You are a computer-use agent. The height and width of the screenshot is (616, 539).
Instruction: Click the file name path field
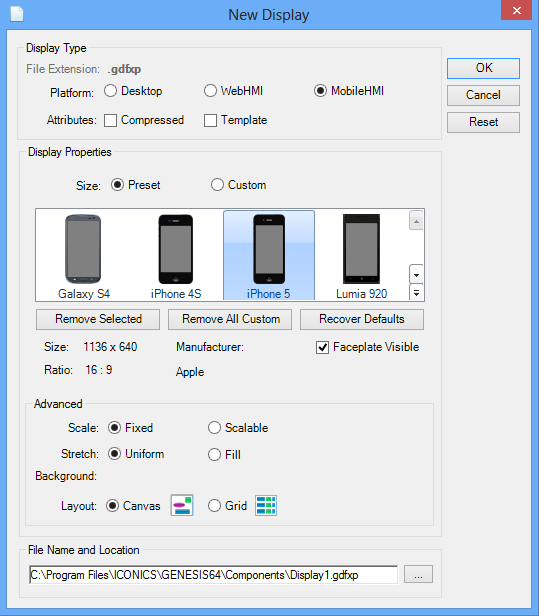pyautogui.click(x=213, y=575)
